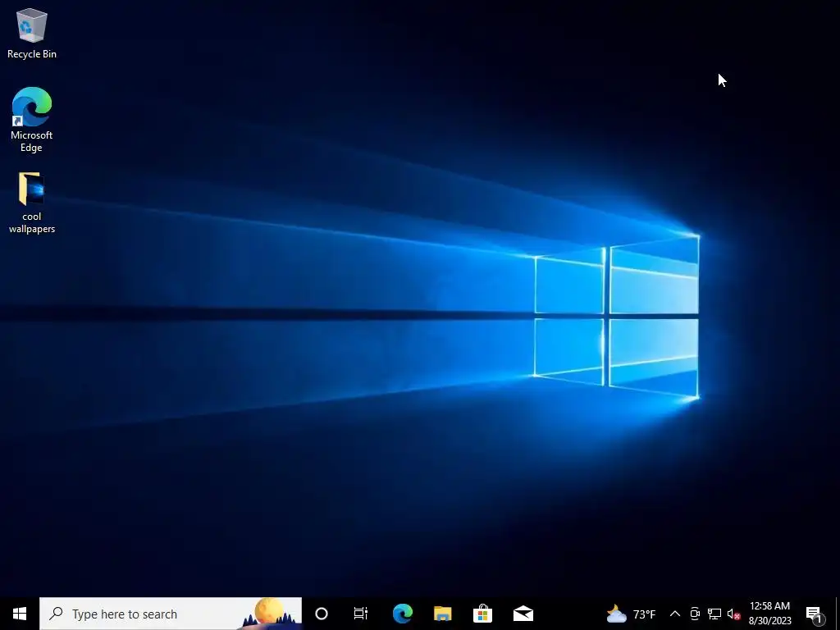Viewport: 840px width, 630px height.
Task: Open the muted volume tray icon
Action: 733,614
